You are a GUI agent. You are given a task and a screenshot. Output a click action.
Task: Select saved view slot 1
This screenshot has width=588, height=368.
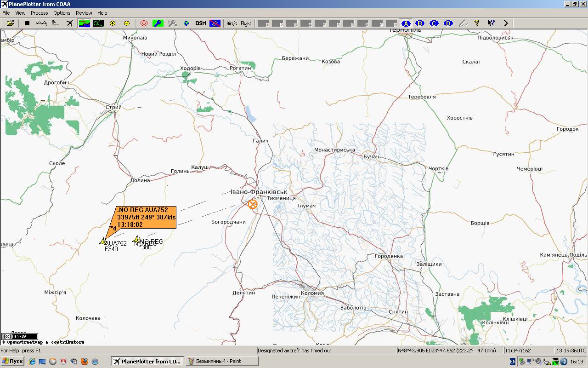(263, 23)
